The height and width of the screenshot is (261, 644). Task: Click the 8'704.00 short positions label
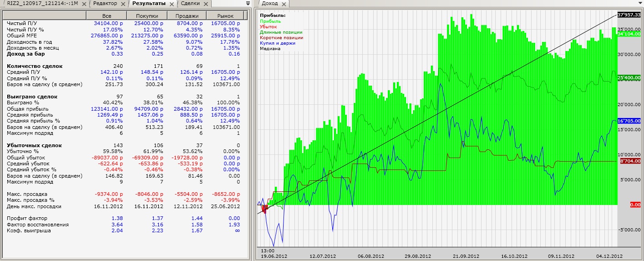coord(631,161)
